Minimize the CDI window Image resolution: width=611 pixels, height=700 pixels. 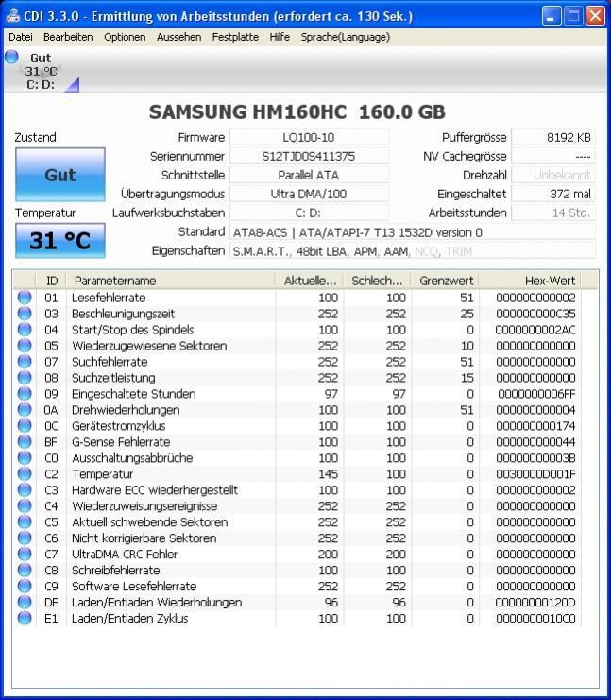552,16
